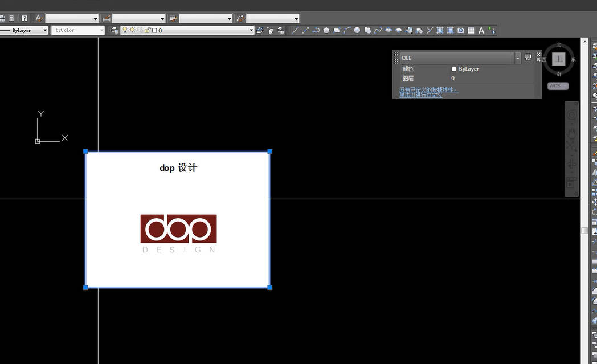Open the Table insert tool
This screenshot has width=597, height=364.
[x=471, y=30]
